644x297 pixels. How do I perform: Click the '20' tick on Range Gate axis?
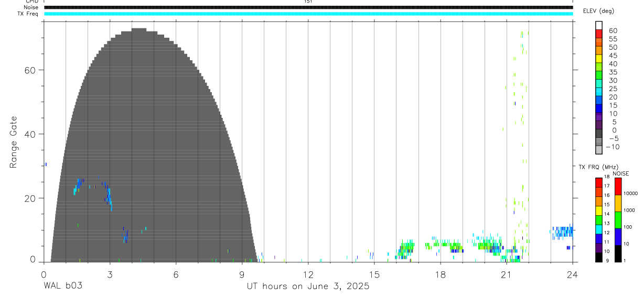click(x=30, y=198)
